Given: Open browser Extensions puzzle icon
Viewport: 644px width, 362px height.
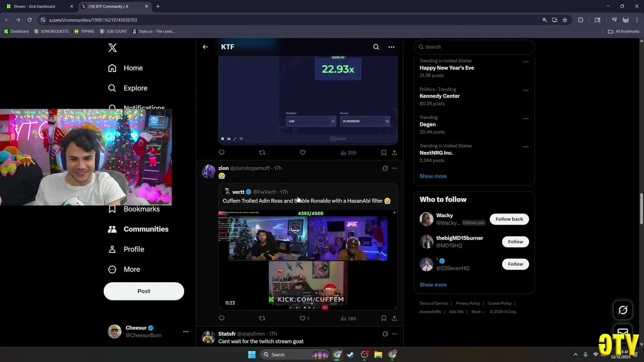Looking at the screenshot, I should point(581,20).
